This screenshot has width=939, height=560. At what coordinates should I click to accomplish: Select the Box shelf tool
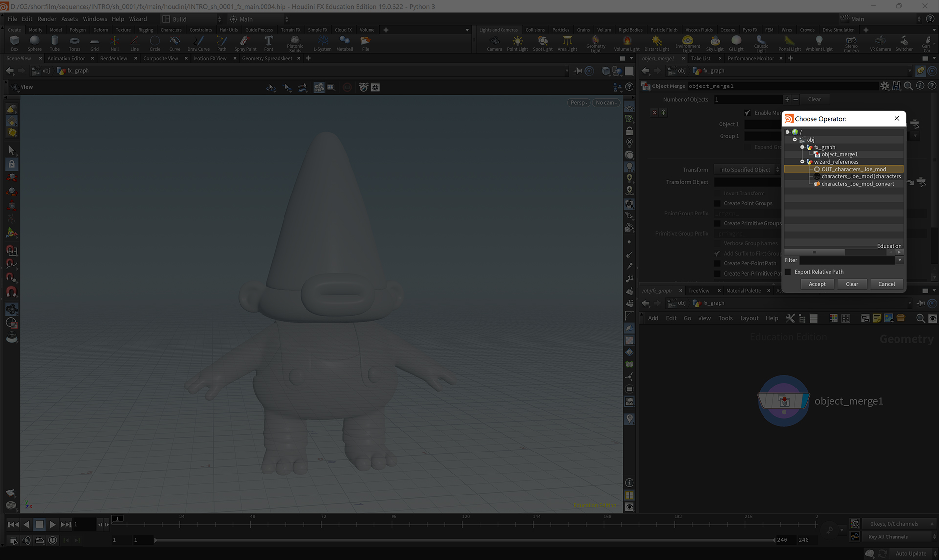coord(15,43)
